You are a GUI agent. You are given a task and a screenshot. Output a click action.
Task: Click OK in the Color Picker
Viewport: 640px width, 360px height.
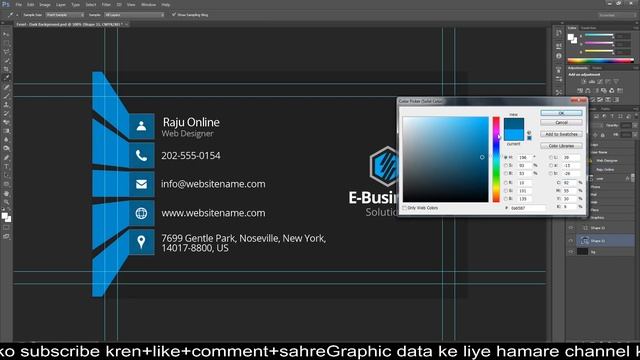[x=561, y=113]
